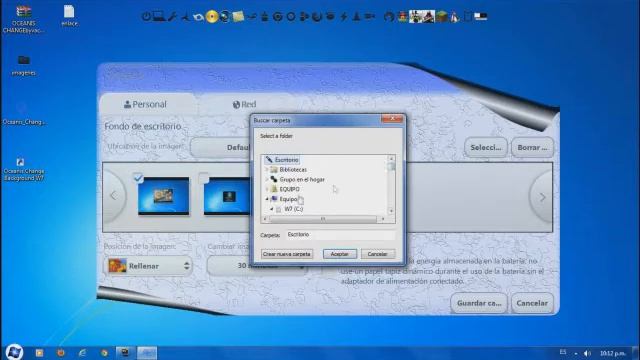This screenshot has height=360, width=640.
Task: Close the Buscar carpeta dialog
Action: [392, 119]
